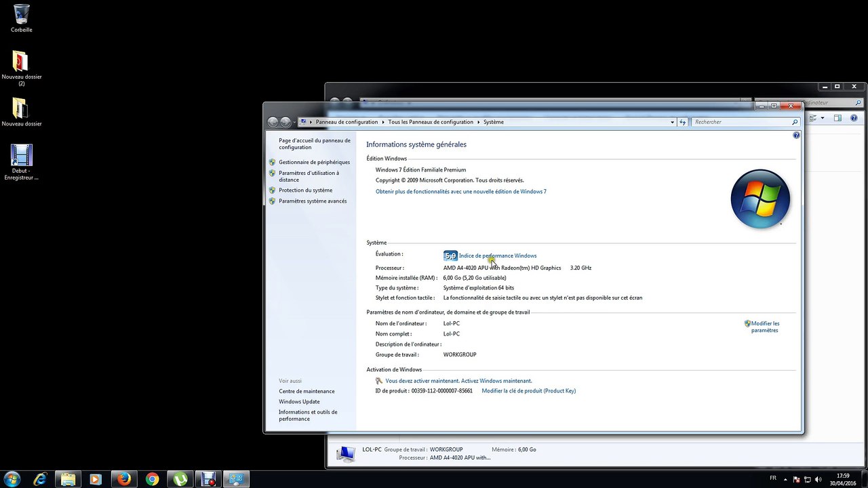Select 'Système' breadcrumb in address bar
The height and width of the screenshot is (488, 868).
pos(494,122)
